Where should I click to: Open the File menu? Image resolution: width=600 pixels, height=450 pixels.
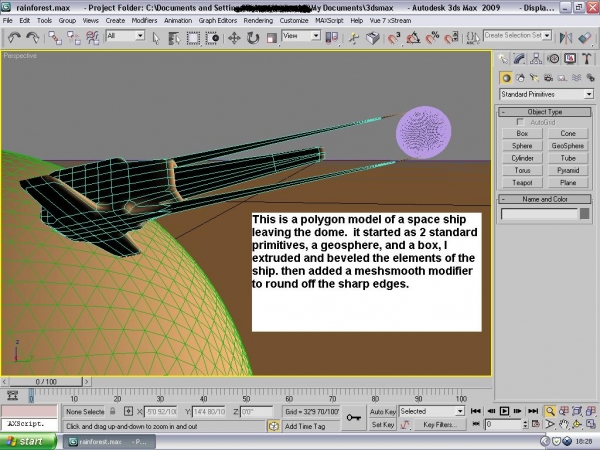coord(8,21)
